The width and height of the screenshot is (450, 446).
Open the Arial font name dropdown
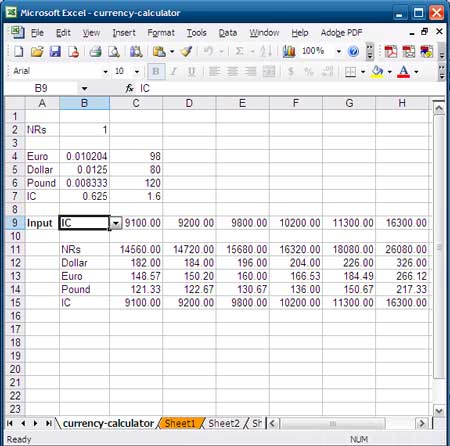(x=105, y=71)
